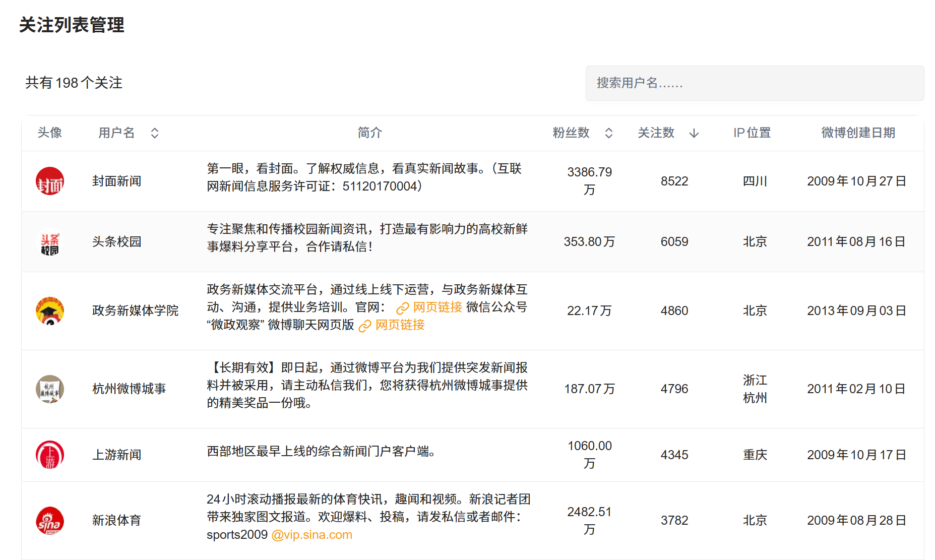Click the IP位置 column header

point(752,133)
